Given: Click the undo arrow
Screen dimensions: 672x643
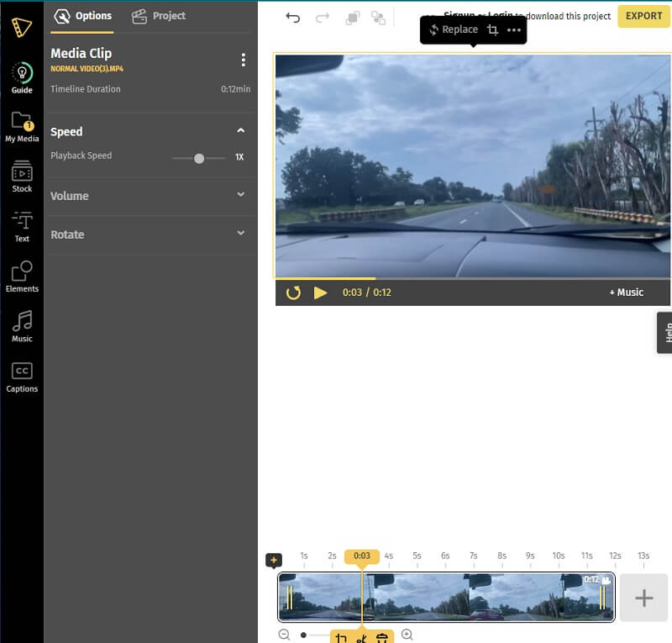Looking at the screenshot, I should pos(292,17).
